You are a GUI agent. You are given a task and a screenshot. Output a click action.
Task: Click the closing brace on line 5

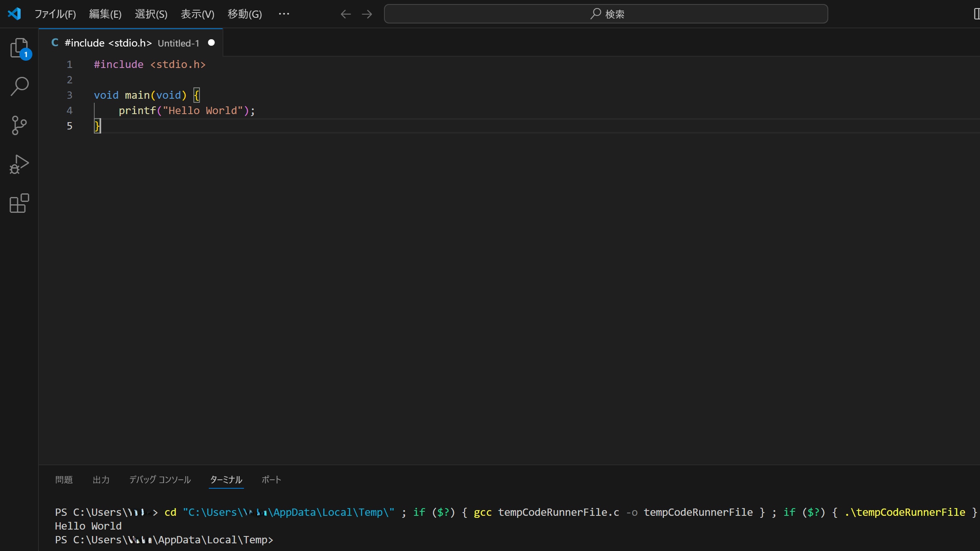[x=97, y=126]
